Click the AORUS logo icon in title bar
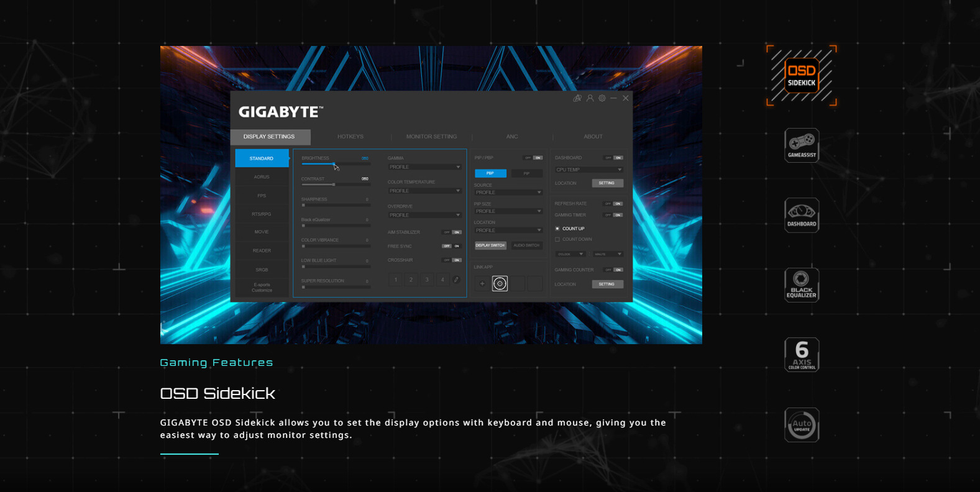 click(577, 98)
